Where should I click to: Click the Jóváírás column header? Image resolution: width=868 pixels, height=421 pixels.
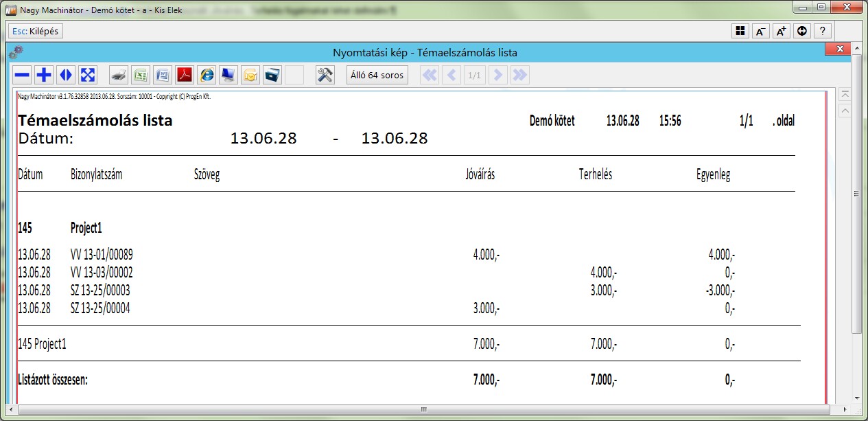480,174
